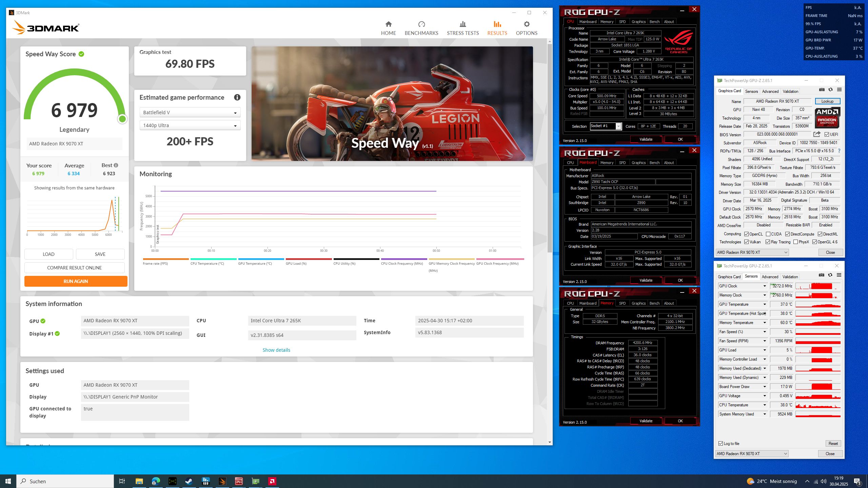The image size is (868, 488).
Task: Toggle OpenCL checkbox in GPU-Z
Action: click(746, 234)
